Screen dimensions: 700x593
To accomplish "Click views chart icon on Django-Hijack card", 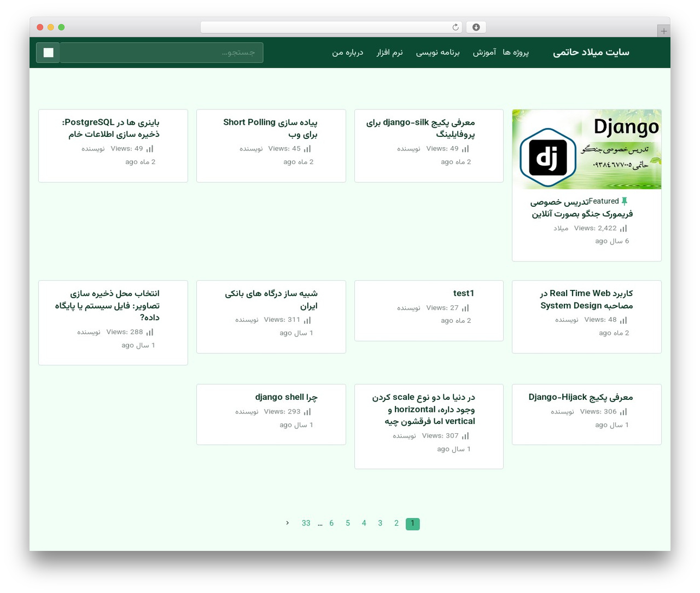I will 623,412.
